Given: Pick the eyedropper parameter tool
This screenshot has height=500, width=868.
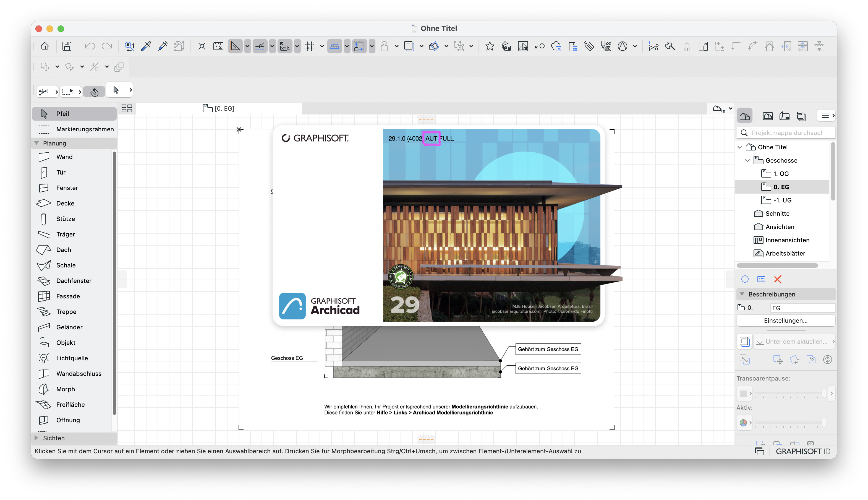Looking at the screenshot, I should coord(146,46).
